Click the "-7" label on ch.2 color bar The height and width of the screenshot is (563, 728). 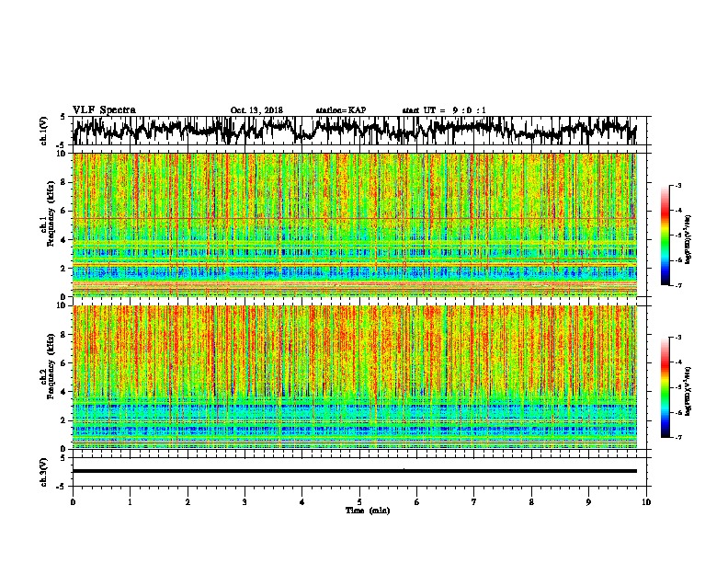678,437
